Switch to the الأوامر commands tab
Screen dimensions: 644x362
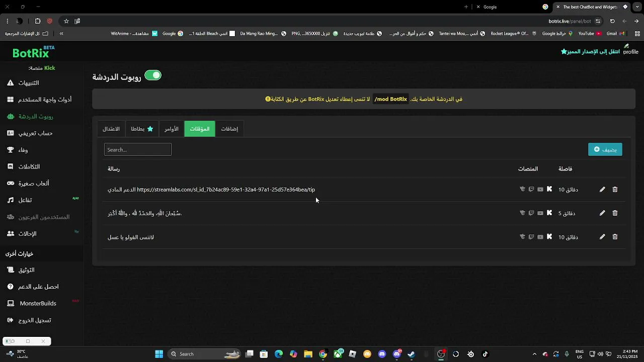point(172,129)
